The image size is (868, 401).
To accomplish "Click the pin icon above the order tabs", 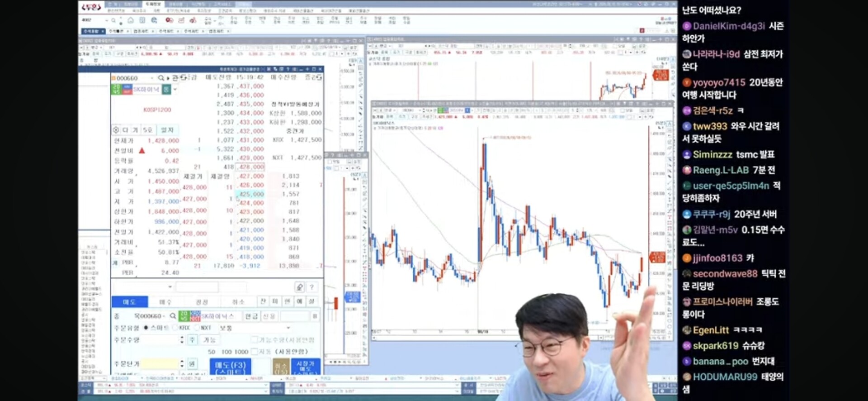I will [x=299, y=287].
